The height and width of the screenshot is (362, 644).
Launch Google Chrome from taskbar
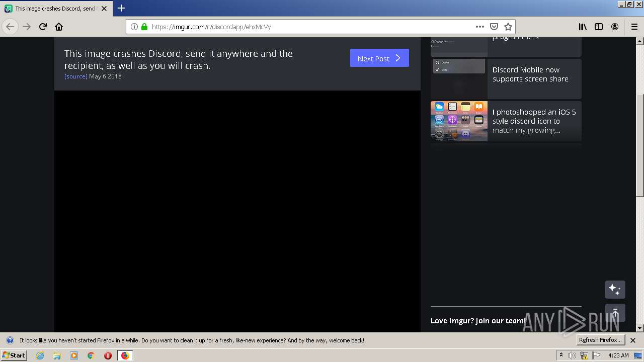[91, 355]
